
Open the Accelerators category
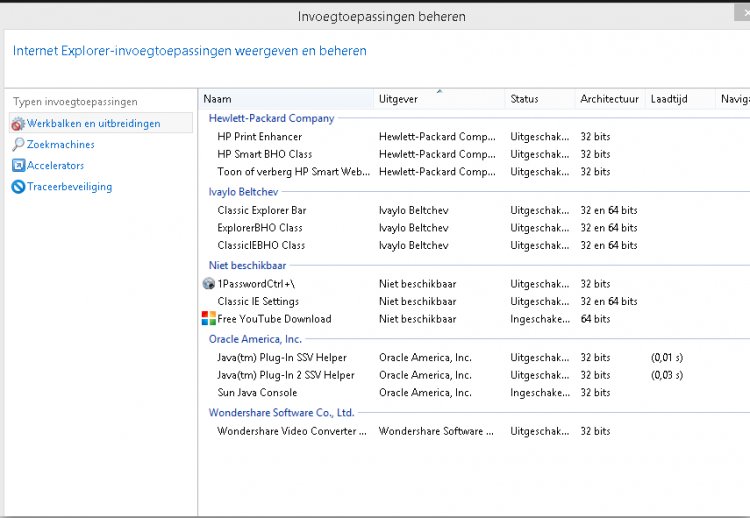coord(55,165)
